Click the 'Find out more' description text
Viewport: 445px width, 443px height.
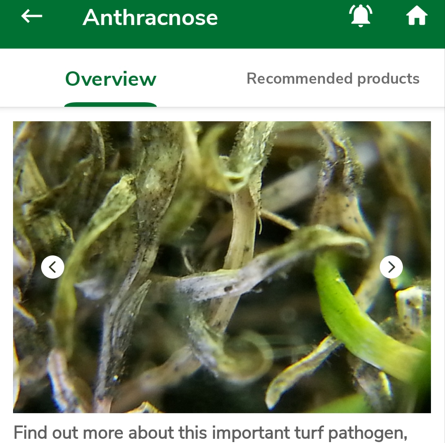click(210, 433)
